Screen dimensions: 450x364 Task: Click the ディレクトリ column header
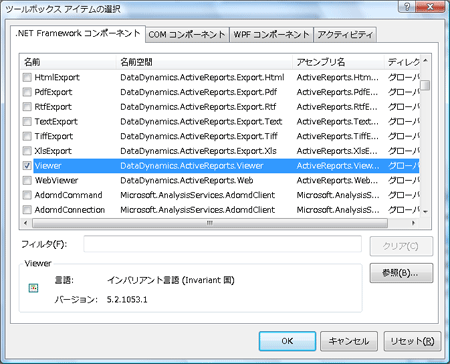coord(402,62)
